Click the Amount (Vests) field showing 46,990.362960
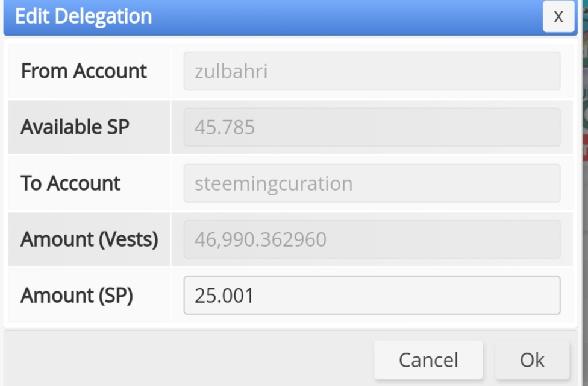 coord(372,239)
